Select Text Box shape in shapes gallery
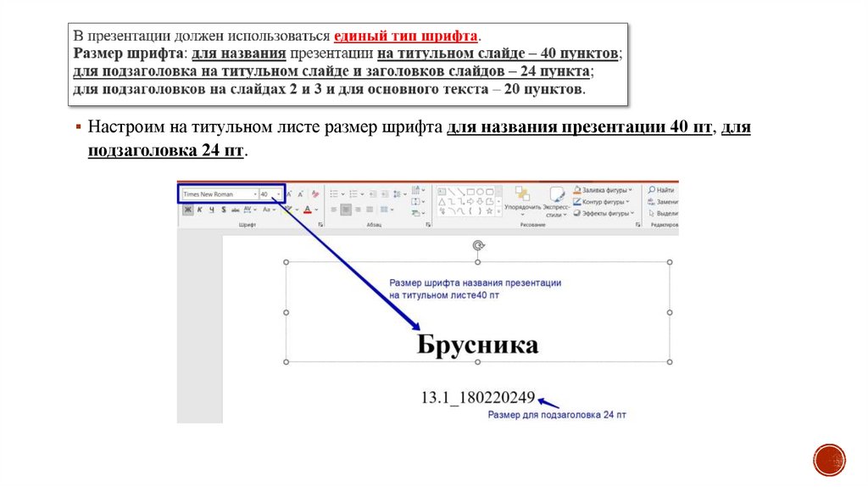This screenshot has height=487, width=868. pyautogui.click(x=442, y=192)
